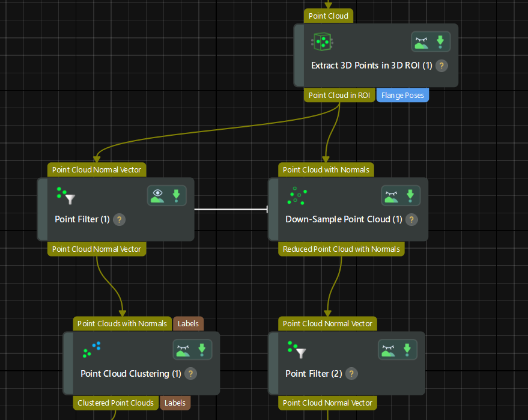528x420 pixels.
Task: Click the Down-Sample Point Cloud node icon
Action: [x=296, y=195]
